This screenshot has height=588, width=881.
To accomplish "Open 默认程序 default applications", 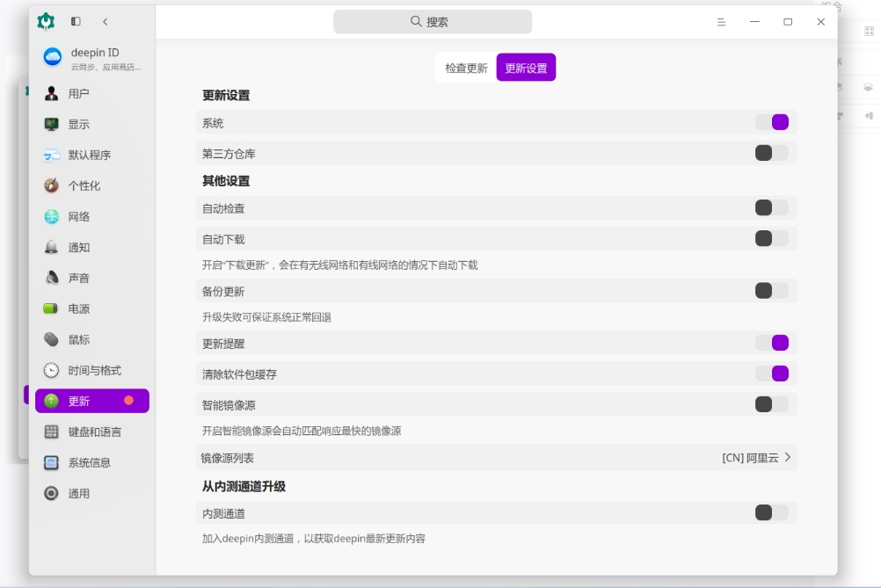I will pos(92,155).
